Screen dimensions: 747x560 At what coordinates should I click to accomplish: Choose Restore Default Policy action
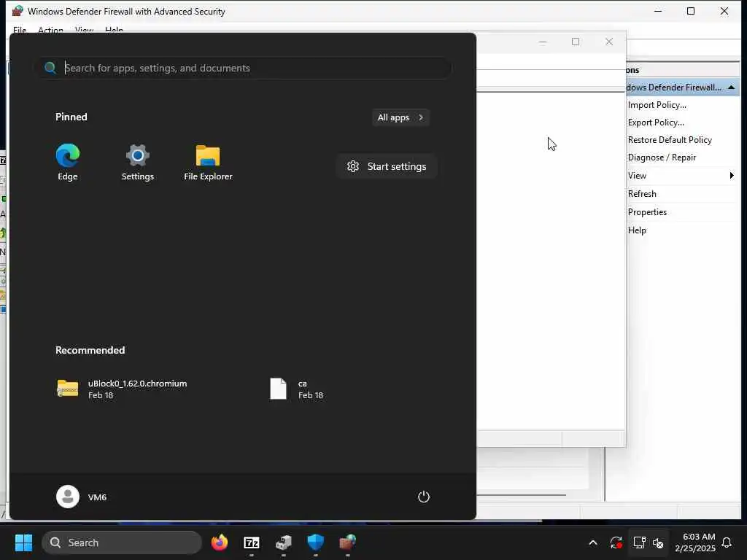coord(670,139)
